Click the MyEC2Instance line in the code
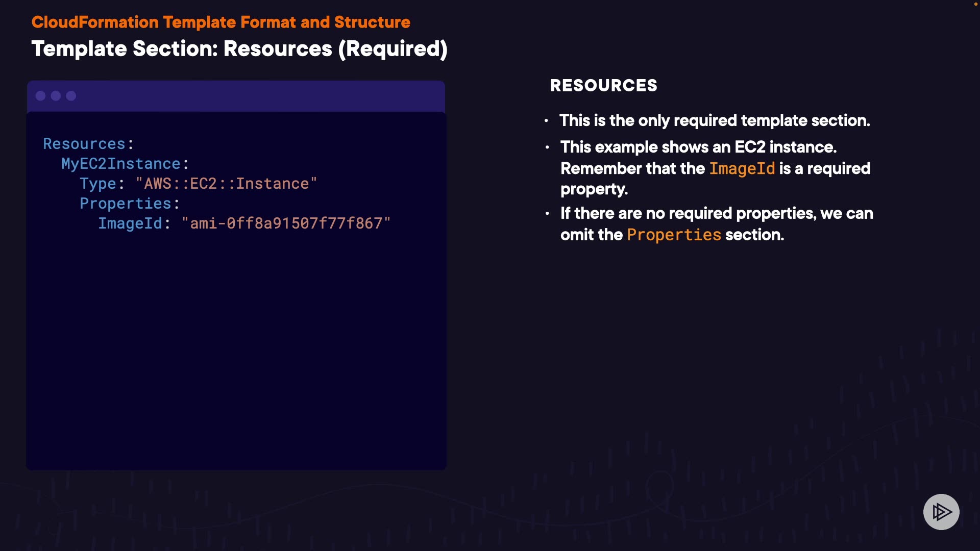This screenshot has height=551, width=980. (121, 164)
